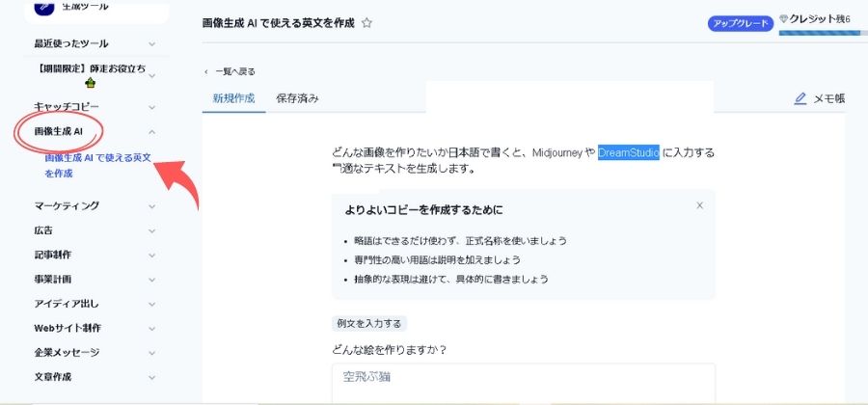868x405 pixels.
Task: Click the highlighted DreamStudio text
Action: [x=628, y=152]
